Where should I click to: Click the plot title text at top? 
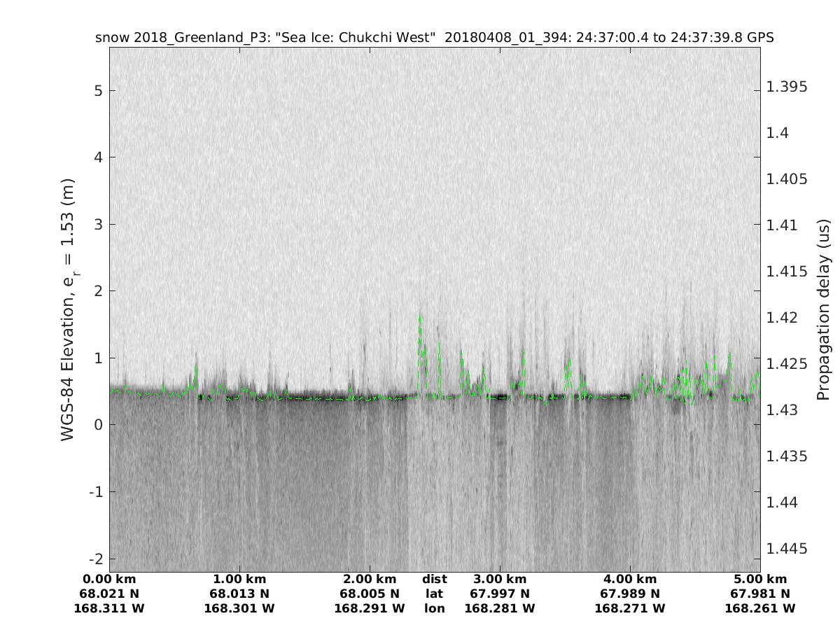pos(434,38)
